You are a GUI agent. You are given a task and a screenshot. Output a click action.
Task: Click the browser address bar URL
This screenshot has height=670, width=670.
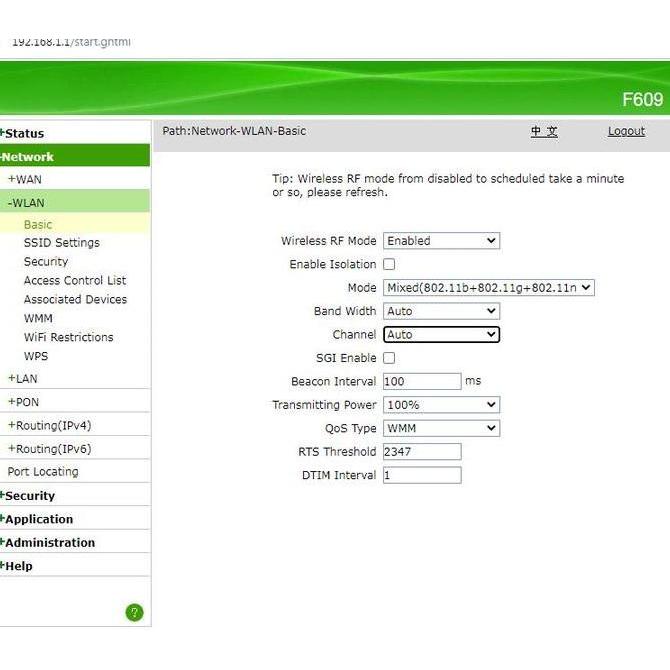pos(71,42)
